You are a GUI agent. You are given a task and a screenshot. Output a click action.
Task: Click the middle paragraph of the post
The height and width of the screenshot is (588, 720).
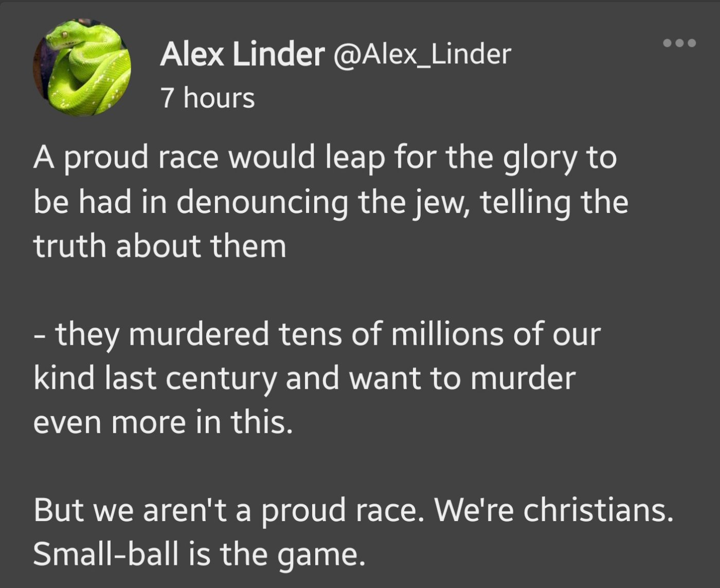pos(316,378)
